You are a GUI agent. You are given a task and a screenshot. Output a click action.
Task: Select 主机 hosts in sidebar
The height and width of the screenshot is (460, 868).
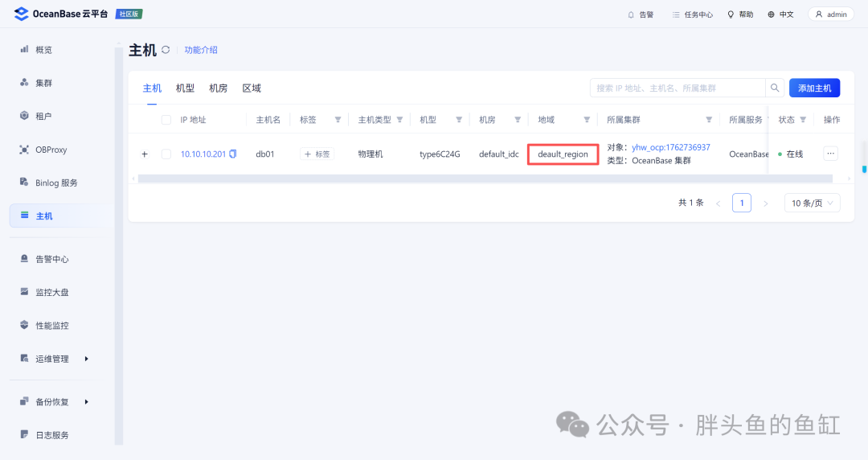pos(61,216)
